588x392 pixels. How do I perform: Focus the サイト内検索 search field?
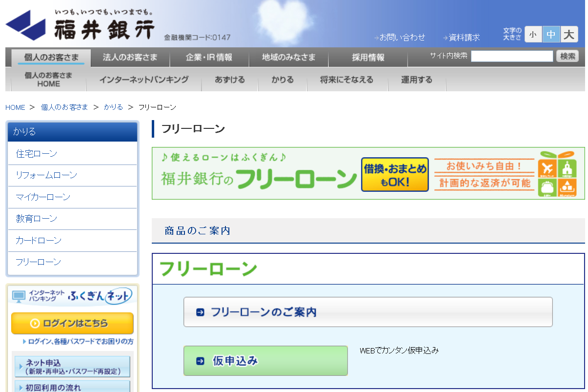click(512, 56)
